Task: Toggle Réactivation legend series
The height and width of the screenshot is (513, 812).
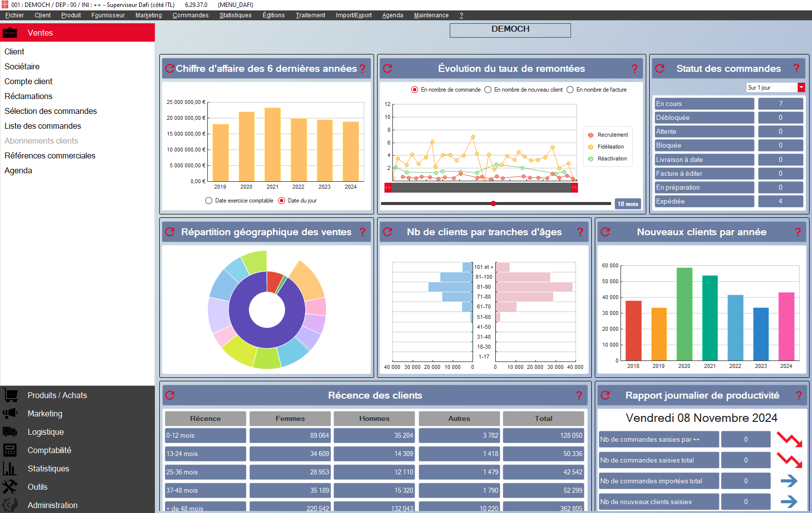Action: tap(607, 159)
